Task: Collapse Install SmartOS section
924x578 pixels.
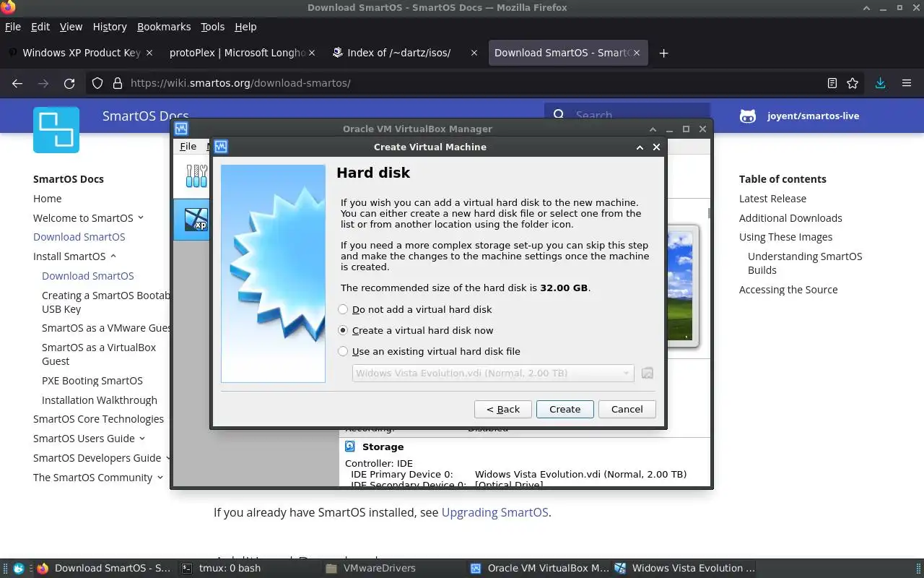Action: (x=113, y=256)
